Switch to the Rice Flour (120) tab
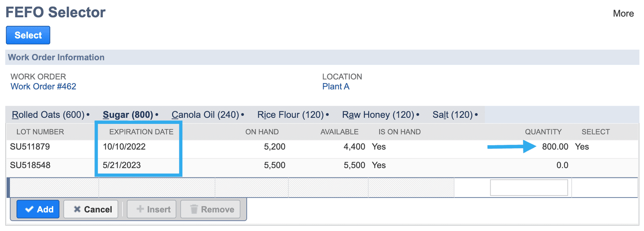Image resolution: width=644 pixels, height=231 pixels. (x=291, y=115)
